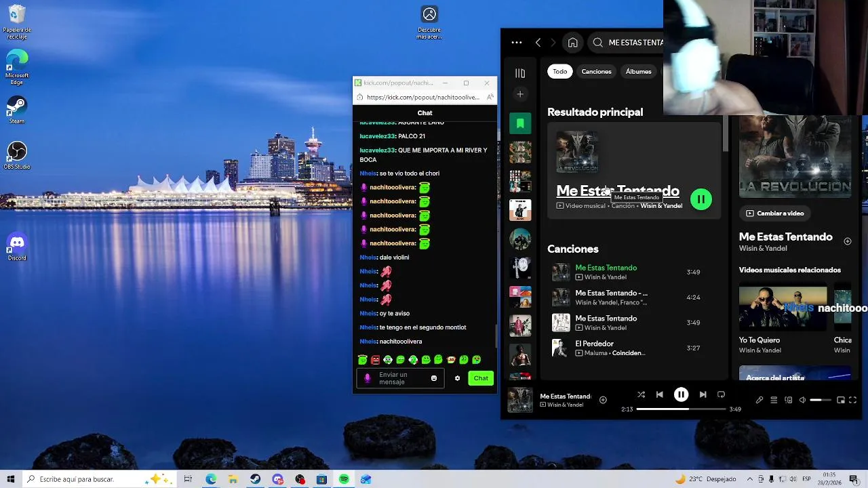Open Microsoft Edge desktop shortcut

pos(17,68)
